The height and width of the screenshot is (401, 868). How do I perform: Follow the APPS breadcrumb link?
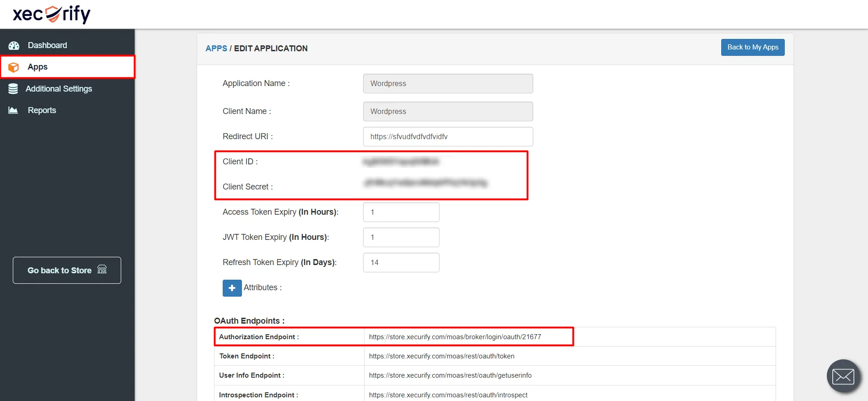pos(216,49)
